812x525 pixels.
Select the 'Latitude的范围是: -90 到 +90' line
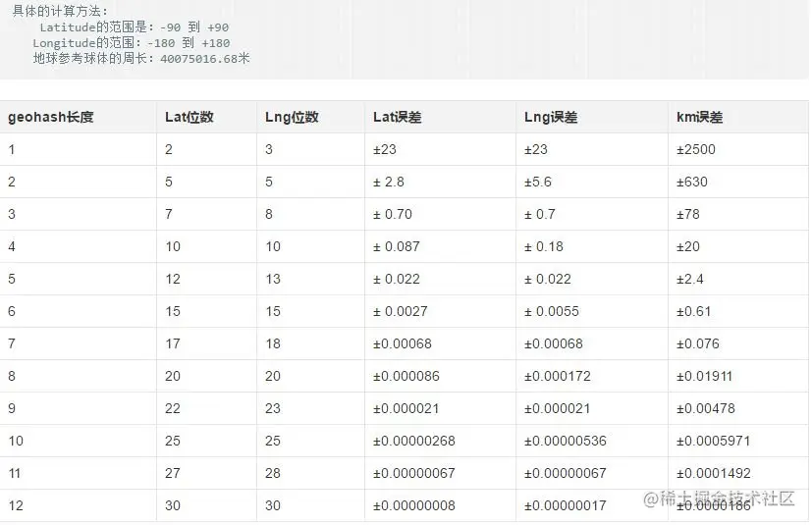click(x=135, y=26)
